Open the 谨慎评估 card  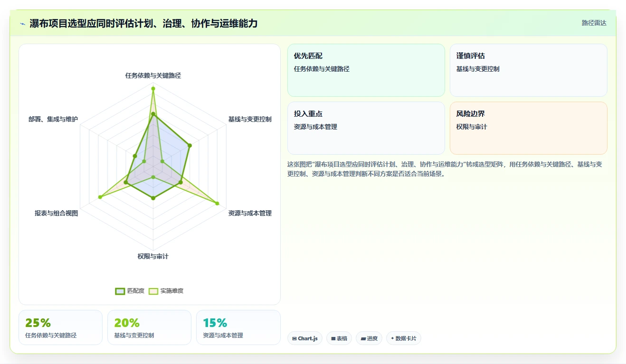click(529, 70)
